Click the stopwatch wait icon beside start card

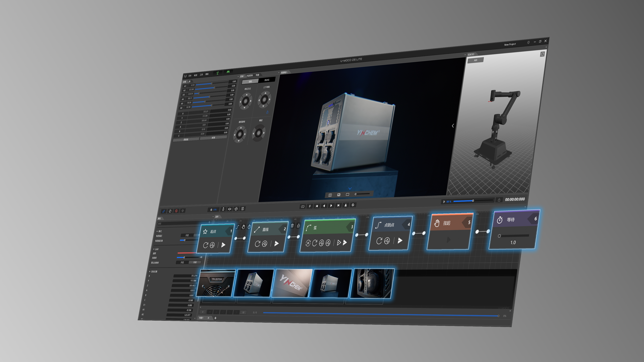pos(249,227)
